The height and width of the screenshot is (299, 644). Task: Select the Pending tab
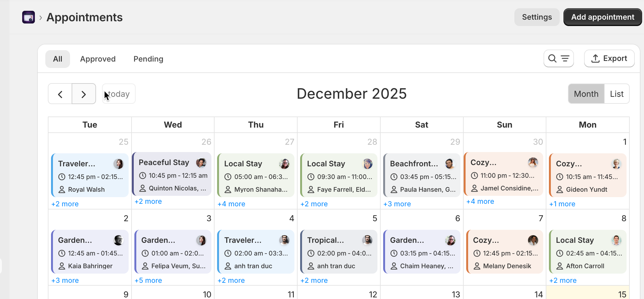(x=148, y=59)
